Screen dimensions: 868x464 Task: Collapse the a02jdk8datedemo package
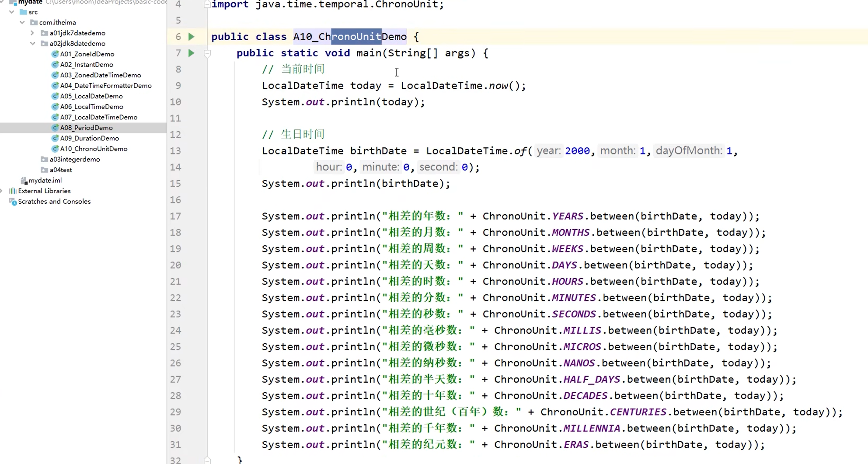point(32,43)
